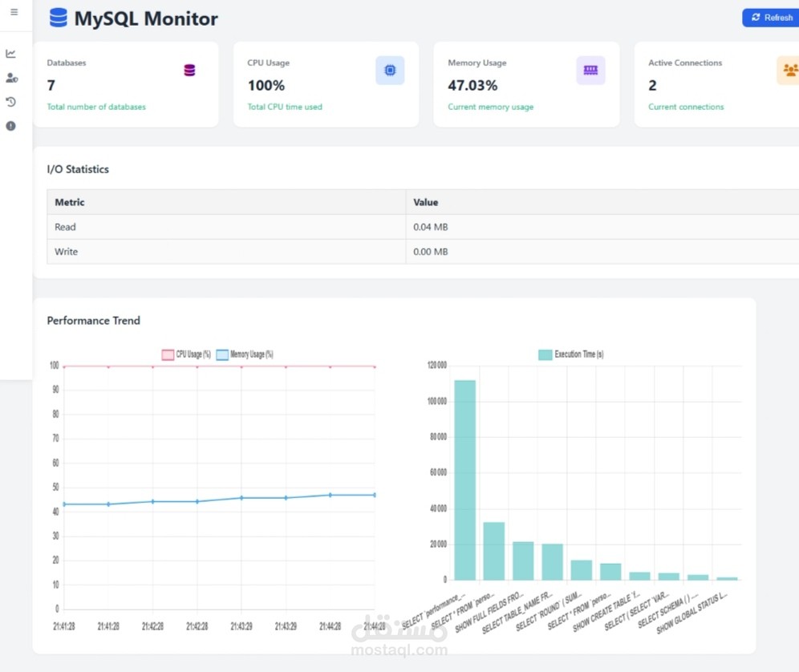This screenshot has width=799, height=672.
Task: Click the last memory usage data point
Action: click(375, 495)
